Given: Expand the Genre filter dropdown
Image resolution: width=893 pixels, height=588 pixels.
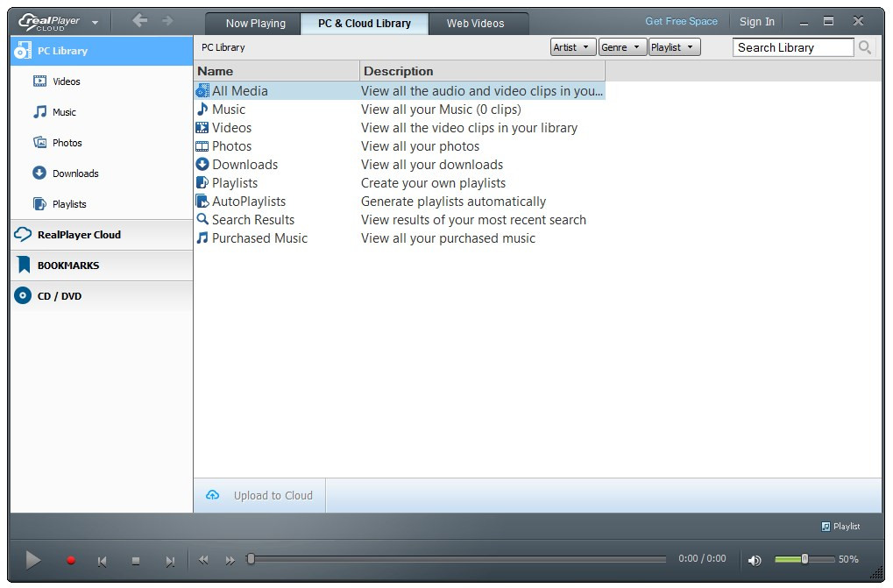Looking at the screenshot, I should (x=622, y=47).
